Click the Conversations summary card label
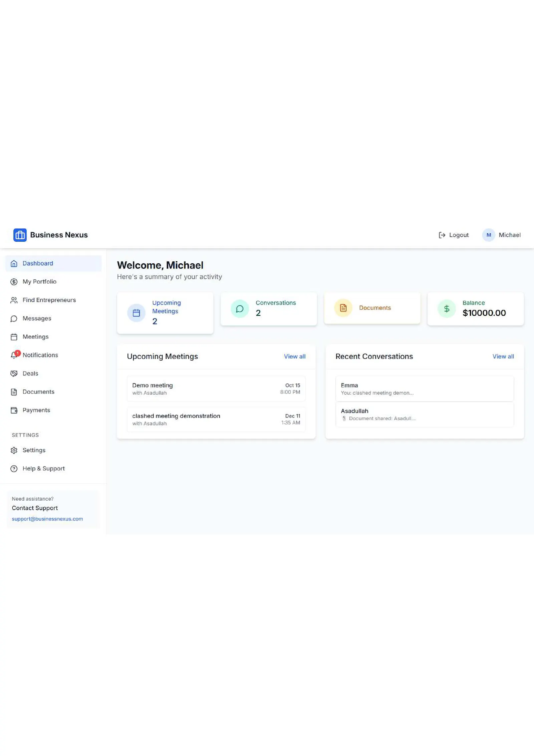Screen dimensions: 534x756 click(276, 303)
